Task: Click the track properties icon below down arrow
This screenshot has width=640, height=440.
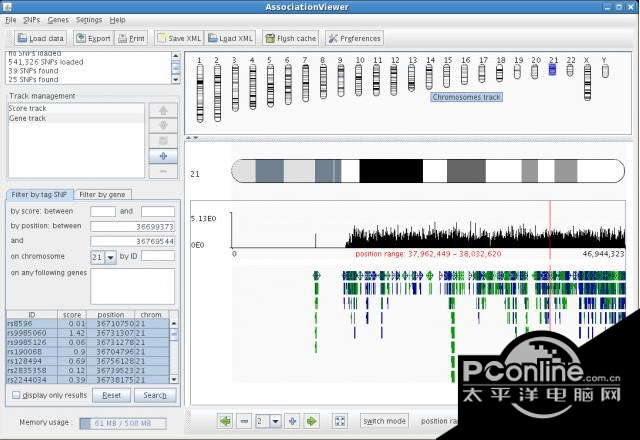Action: pyautogui.click(x=163, y=141)
